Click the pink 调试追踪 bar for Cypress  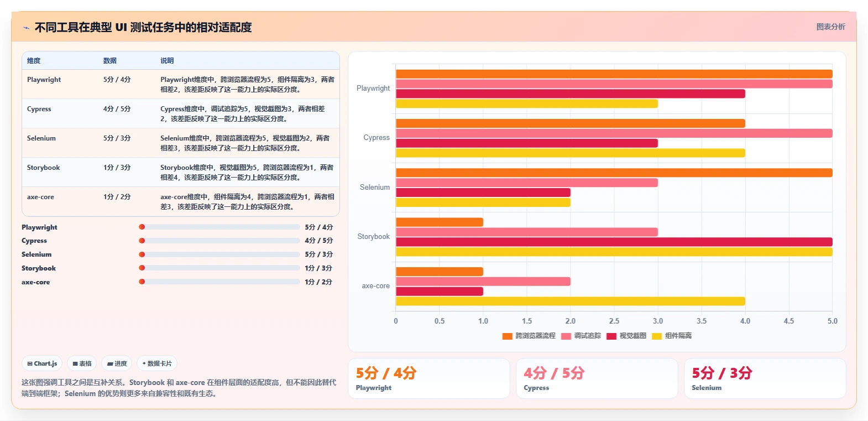[x=614, y=133]
